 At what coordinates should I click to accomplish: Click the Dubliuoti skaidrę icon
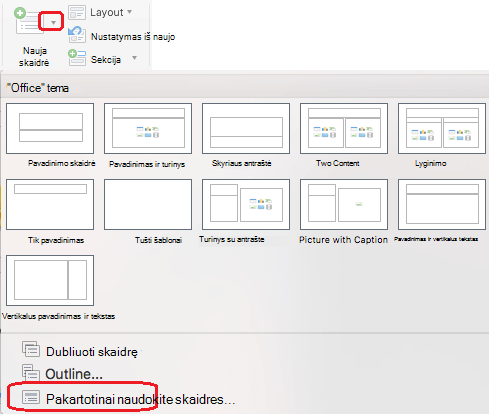(x=31, y=349)
